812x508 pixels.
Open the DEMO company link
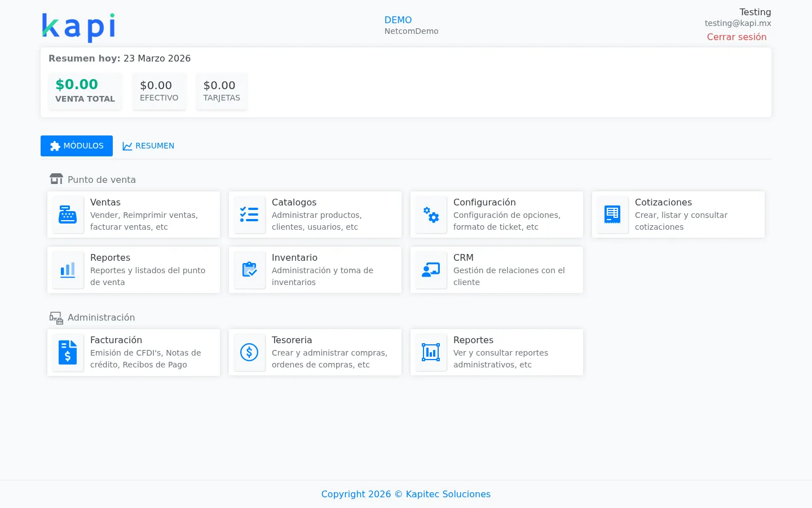click(x=398, y=20)
